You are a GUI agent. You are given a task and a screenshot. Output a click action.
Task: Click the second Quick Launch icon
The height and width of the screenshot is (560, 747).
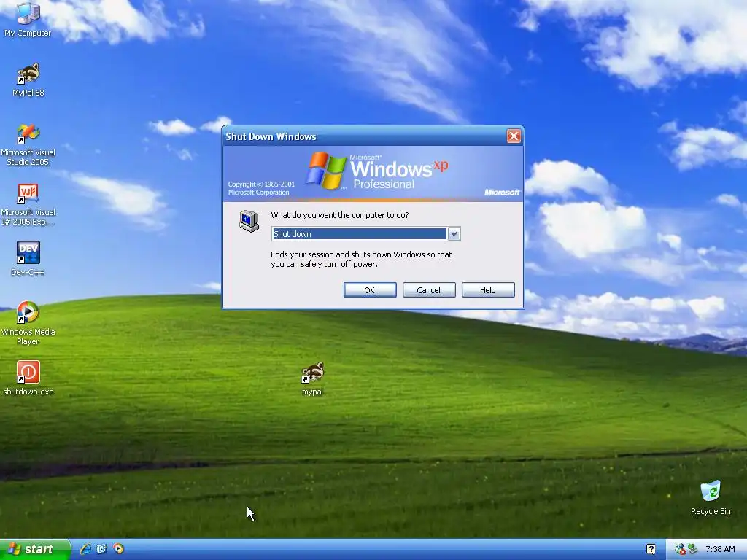[102, 549]
